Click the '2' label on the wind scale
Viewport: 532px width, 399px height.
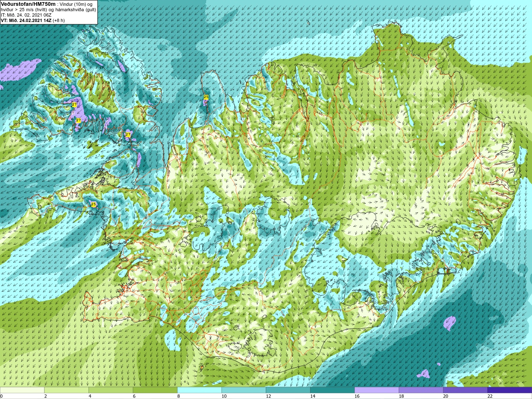46,396
